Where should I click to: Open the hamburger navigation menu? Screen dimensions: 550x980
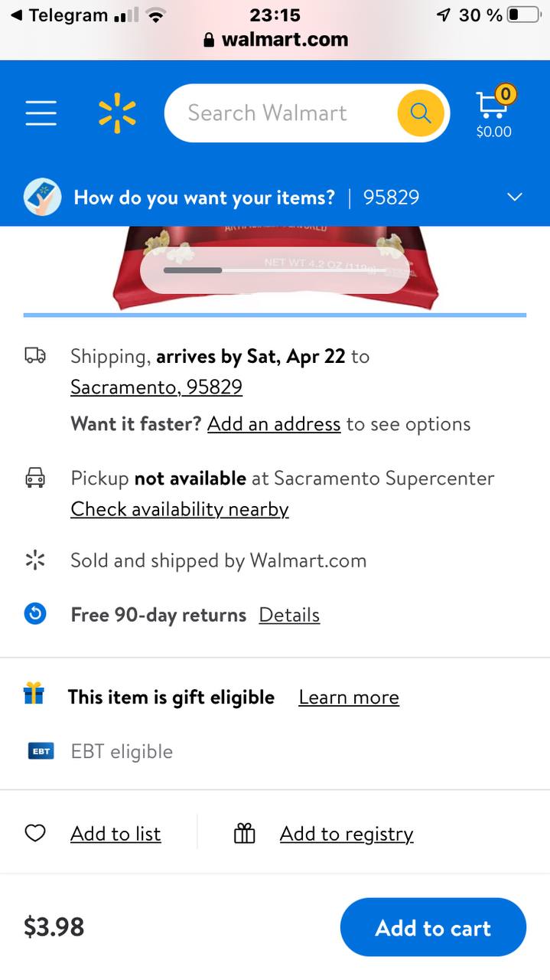[41, 113]
